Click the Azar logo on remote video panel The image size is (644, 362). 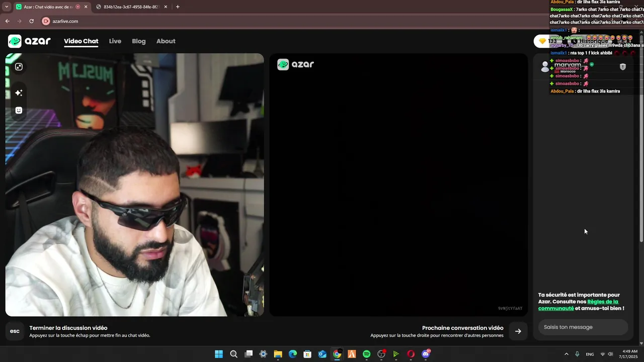tap(296, 64)
